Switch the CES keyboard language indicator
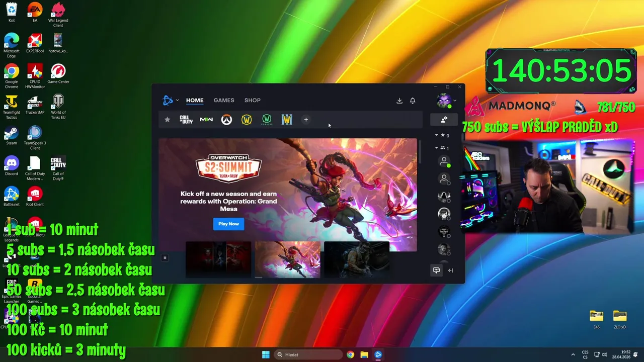 [585, 354]
